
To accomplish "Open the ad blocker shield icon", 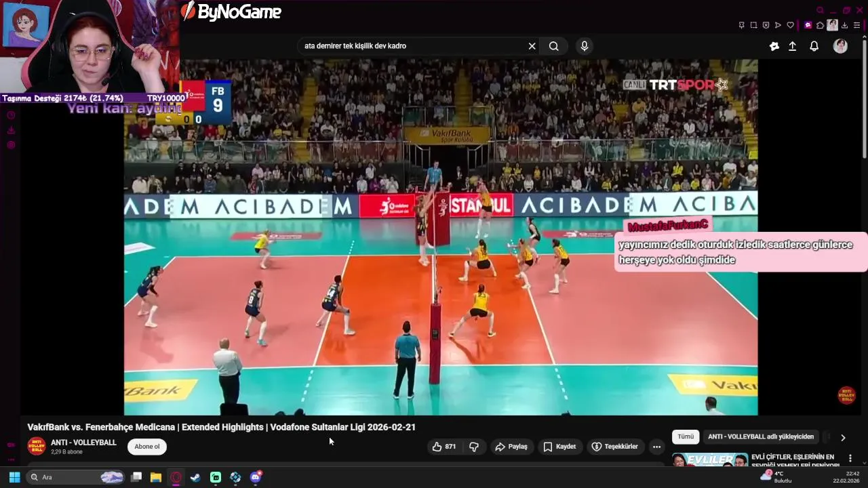I will coord(766,25).
